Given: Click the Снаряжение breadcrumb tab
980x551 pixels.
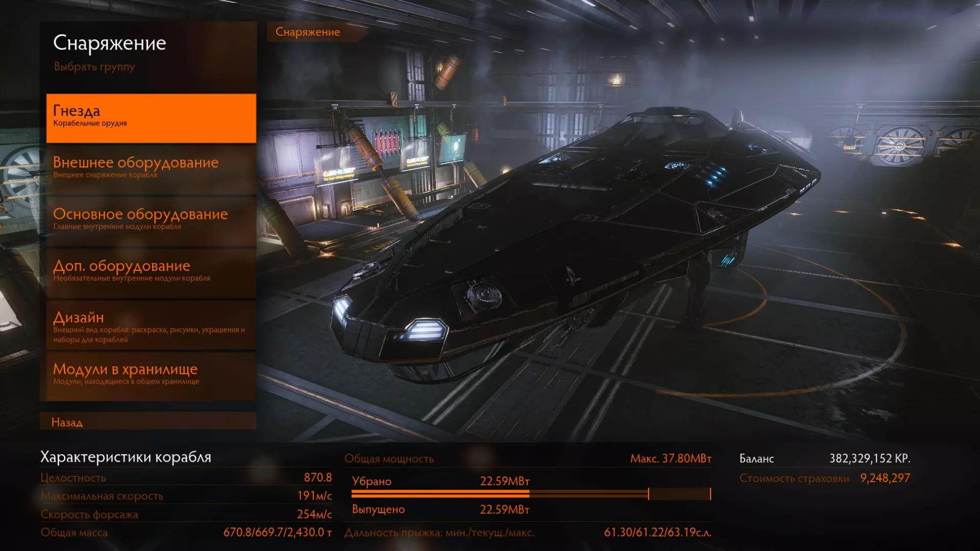Looking at the screenshot, I should (308, 32).
